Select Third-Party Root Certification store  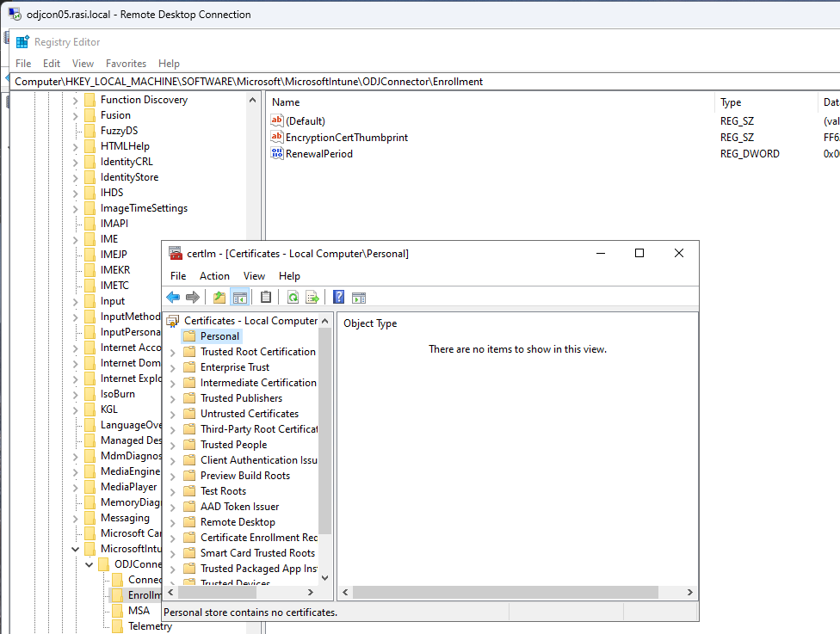(259, 429)
